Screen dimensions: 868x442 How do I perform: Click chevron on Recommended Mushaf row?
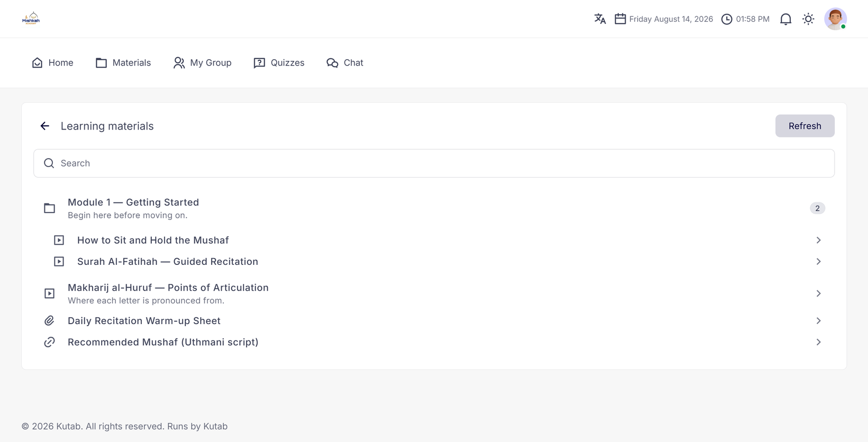(818, 342)
